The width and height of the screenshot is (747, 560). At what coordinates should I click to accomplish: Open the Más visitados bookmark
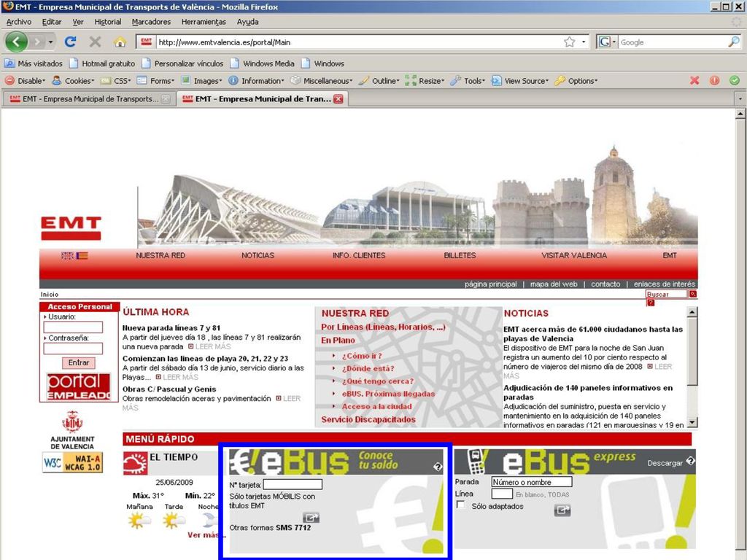coord(34,63)
